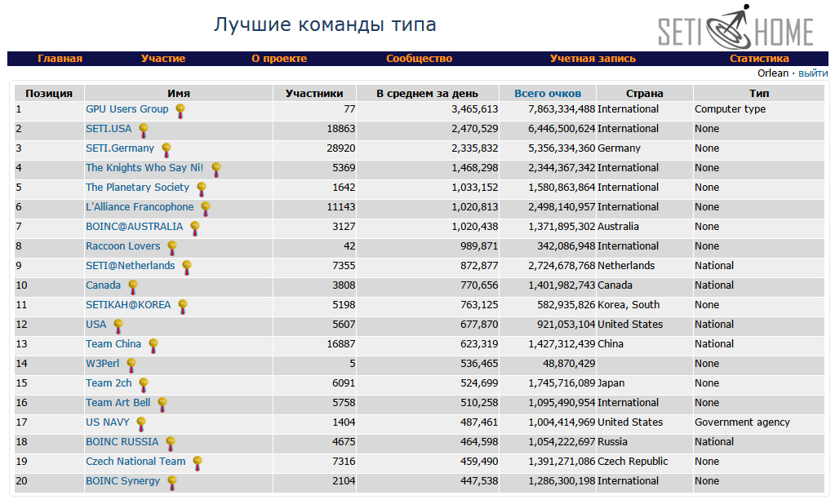
Task: Click the В среднем за день header
Action: (x=427, y=94)
